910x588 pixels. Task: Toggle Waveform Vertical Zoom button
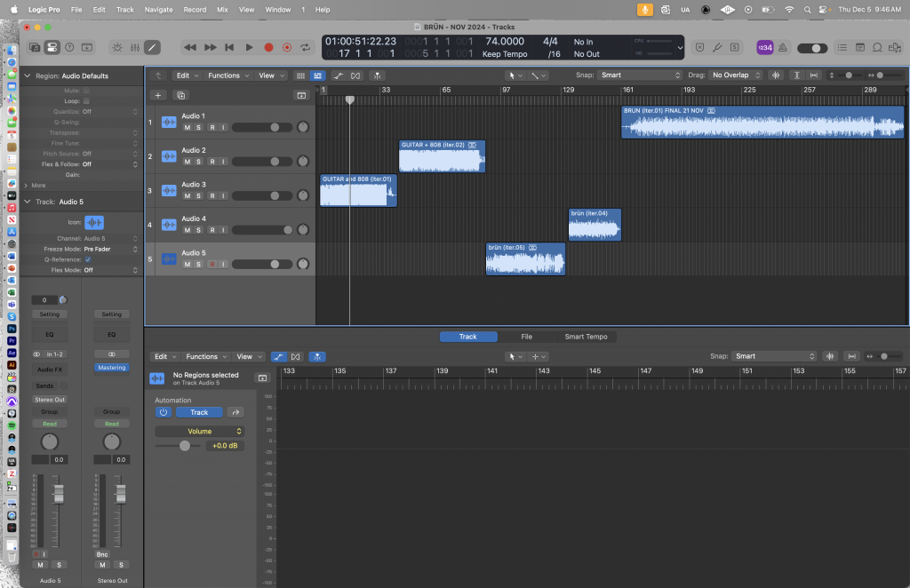(775, 75)
